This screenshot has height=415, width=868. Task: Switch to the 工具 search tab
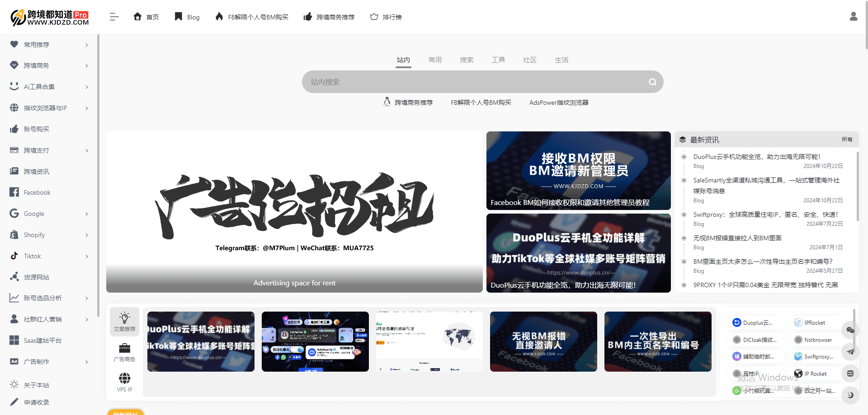click(x=498, y=60)
